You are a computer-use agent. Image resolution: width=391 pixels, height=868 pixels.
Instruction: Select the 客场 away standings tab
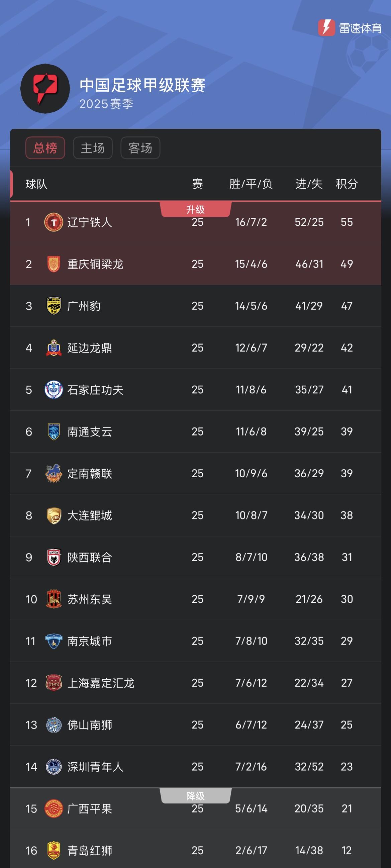point(140,148)
